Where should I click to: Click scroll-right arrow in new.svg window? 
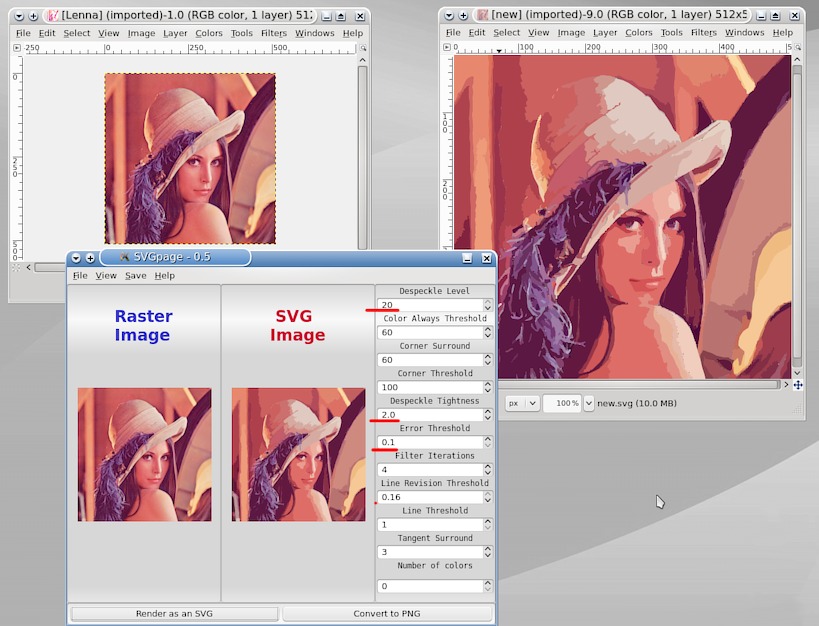click(786, 385)
